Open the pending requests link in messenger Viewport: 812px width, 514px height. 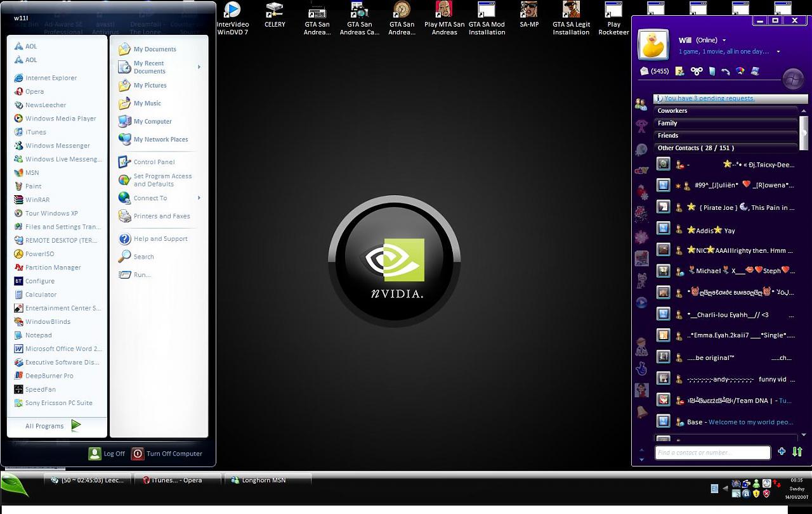click(709, 98)
